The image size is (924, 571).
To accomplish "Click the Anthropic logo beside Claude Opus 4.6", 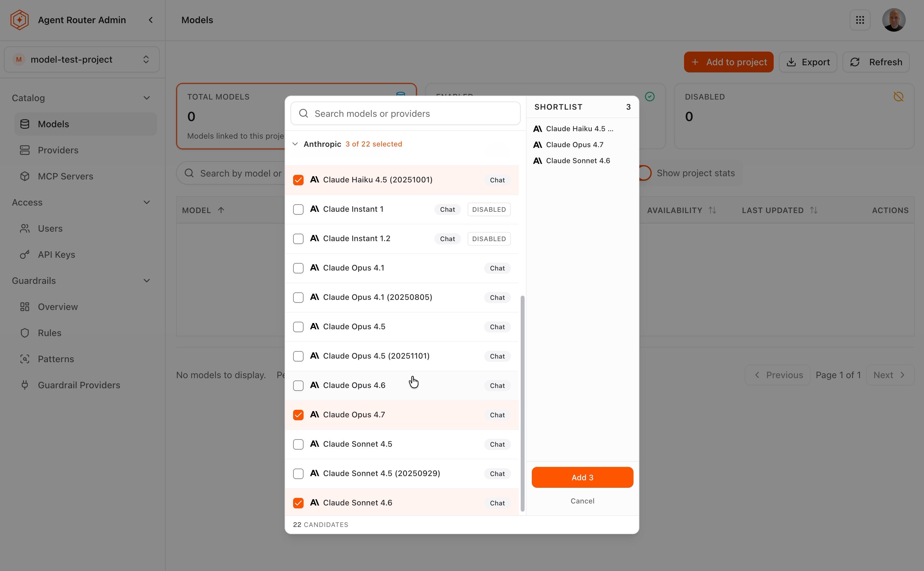I will pyautogui.click(x=315, y=385).
